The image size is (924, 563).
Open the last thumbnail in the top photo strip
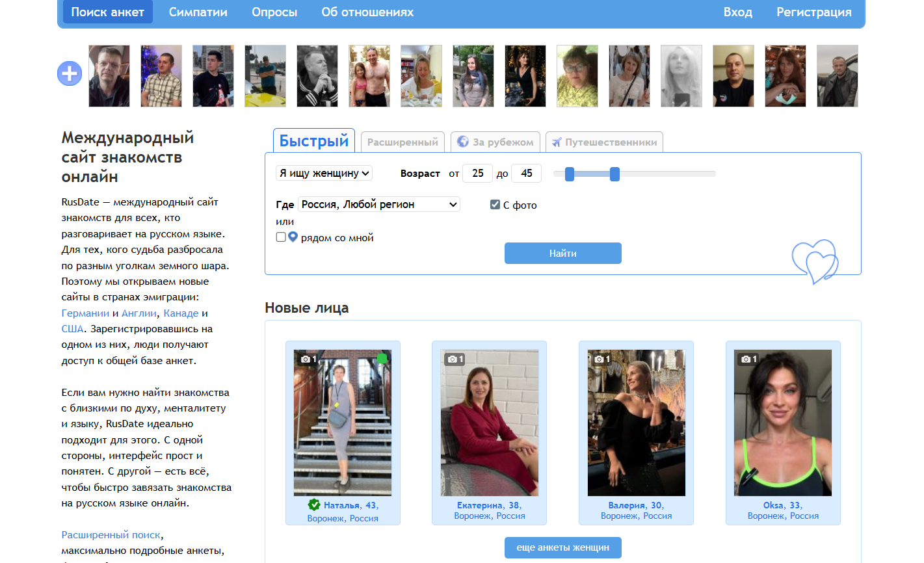tap(838, 76)
